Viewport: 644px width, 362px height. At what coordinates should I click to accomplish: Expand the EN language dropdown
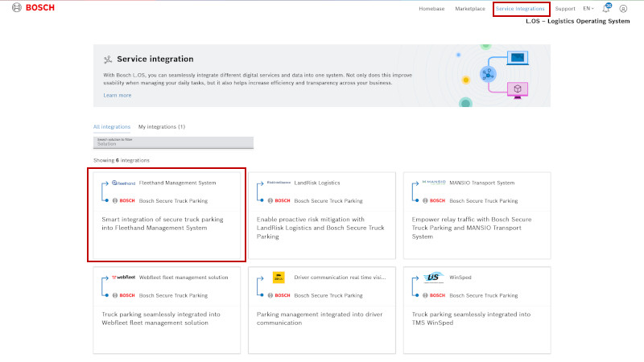(588, 9)
